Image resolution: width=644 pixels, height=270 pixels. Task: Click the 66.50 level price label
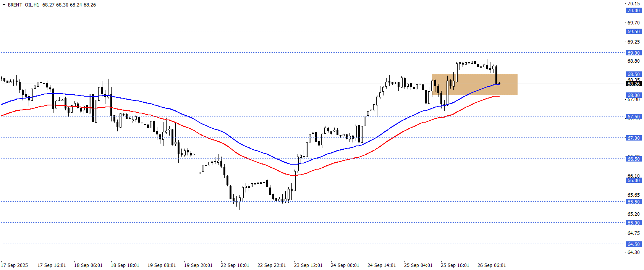(633, 159)
